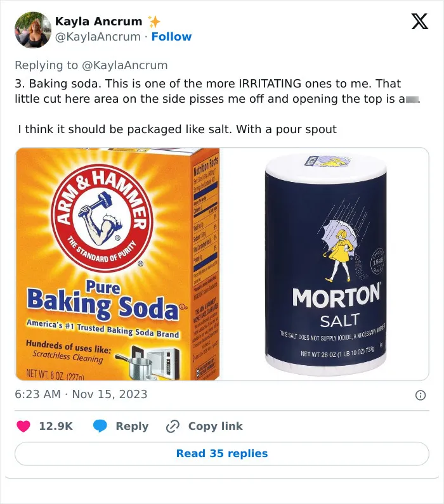
Task: Open the tweet info circle icon
Action: click(421, 395)
